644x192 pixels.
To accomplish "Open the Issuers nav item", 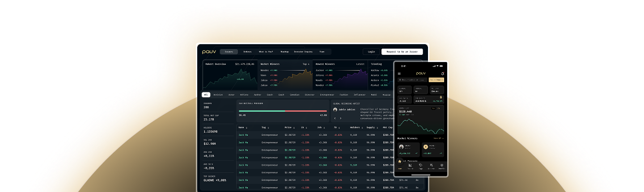I will pos(229,52).
